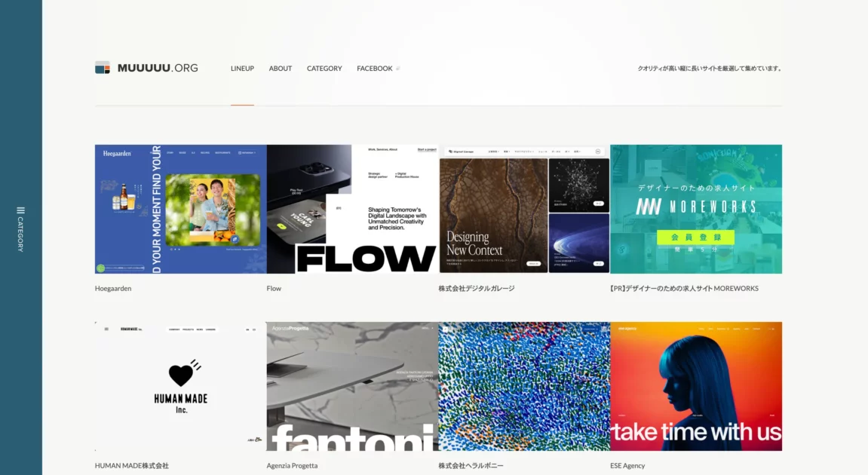
Task: Follow the FACEBOOK link in header
Action: pyautogui.click(x=374, y=69)
